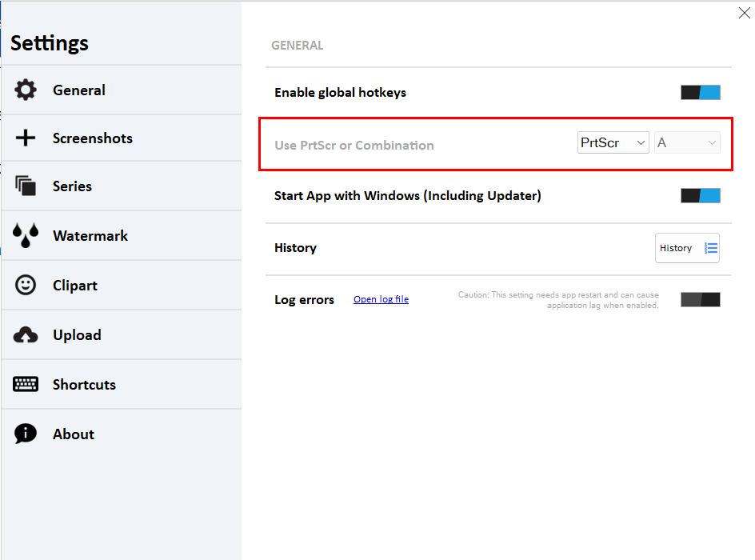Click the Watermark droplets icon
The image size is (755, 560).
(x=26, y=235)
